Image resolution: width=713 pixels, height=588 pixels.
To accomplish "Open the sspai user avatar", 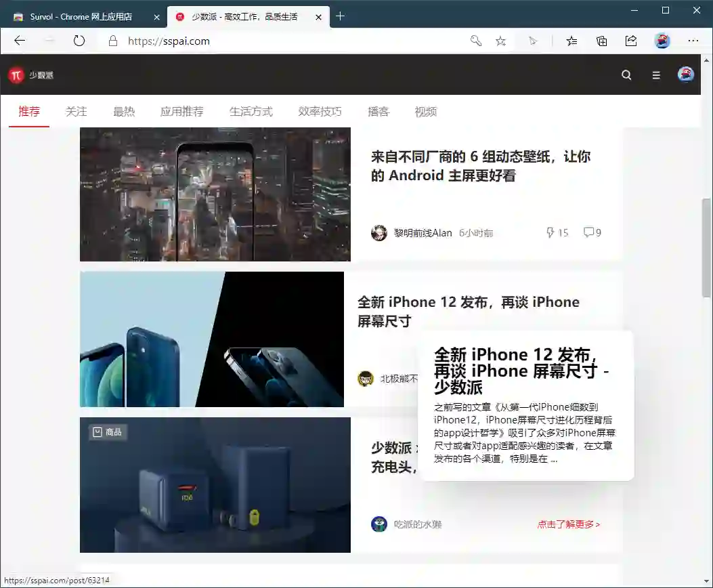I will click(686, 75).
